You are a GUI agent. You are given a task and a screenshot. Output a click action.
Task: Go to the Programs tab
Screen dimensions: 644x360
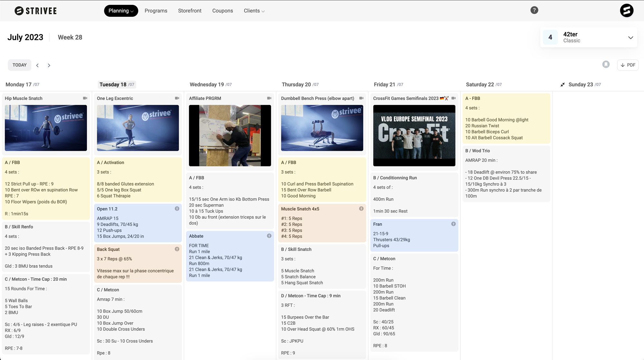[x=156, y=11]
